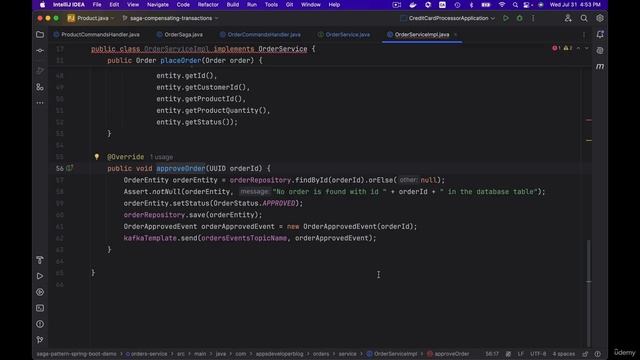
Task: Open the Git tool window icon
Action: (x=40, y=340)
